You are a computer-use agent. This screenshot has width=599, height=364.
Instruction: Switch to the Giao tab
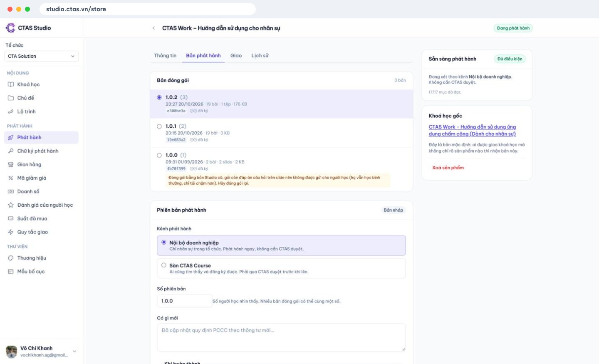pos(236,56)
